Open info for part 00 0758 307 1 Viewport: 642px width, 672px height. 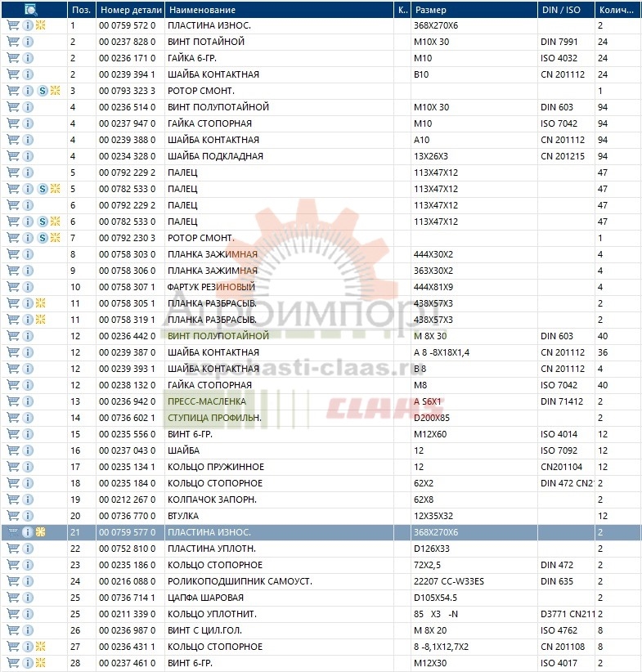point(28,287)
